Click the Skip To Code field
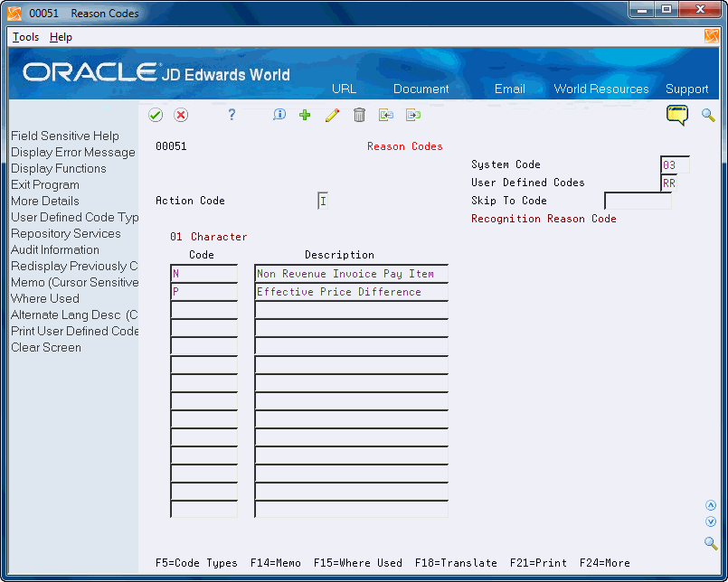Viewport: 728px width, 582px height. click(x=638, y=201)
